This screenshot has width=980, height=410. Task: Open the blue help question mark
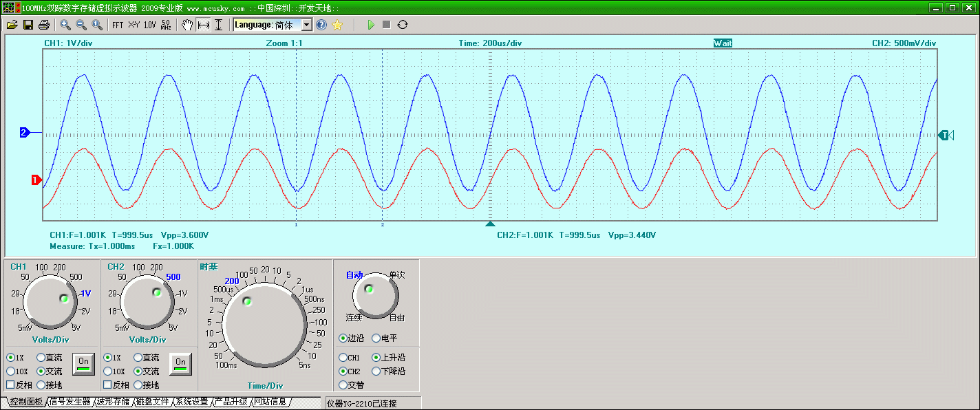tap(321, 25)
